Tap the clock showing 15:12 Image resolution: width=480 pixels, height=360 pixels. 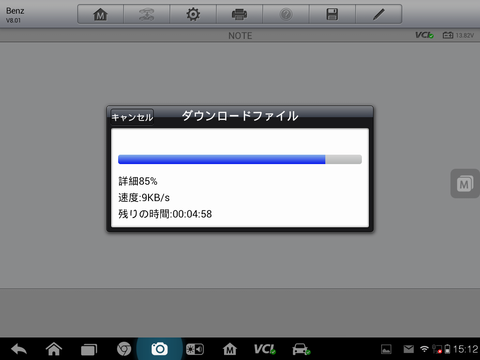(466, 349)
